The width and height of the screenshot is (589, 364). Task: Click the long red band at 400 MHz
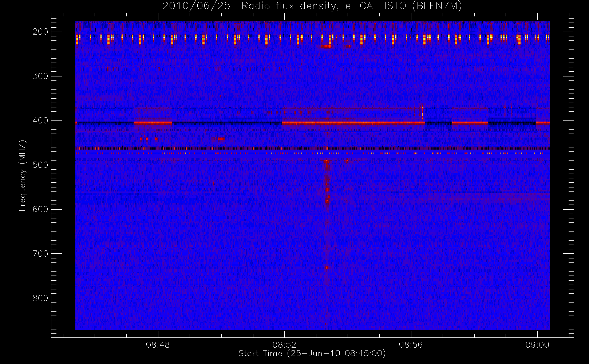coord(353,123)
